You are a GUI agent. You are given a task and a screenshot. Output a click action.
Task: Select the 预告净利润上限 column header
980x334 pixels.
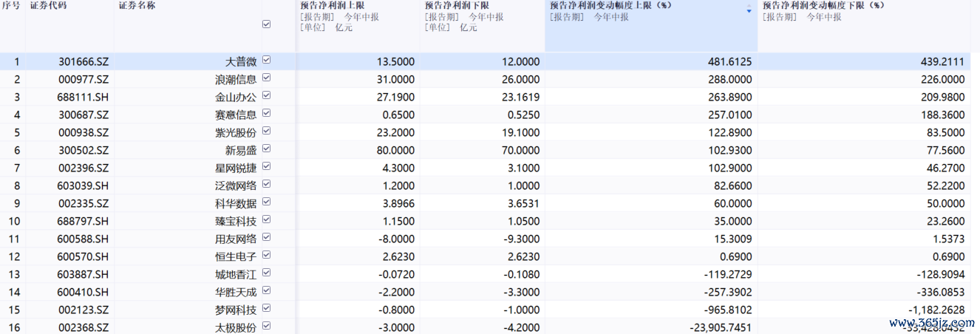click(x=333, y=5)
